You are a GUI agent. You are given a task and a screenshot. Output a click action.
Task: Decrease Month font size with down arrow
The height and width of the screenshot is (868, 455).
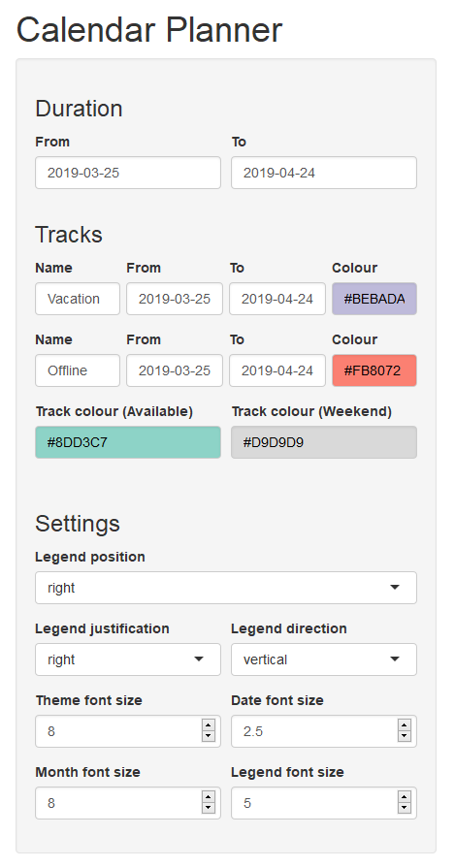coord(209,808)
